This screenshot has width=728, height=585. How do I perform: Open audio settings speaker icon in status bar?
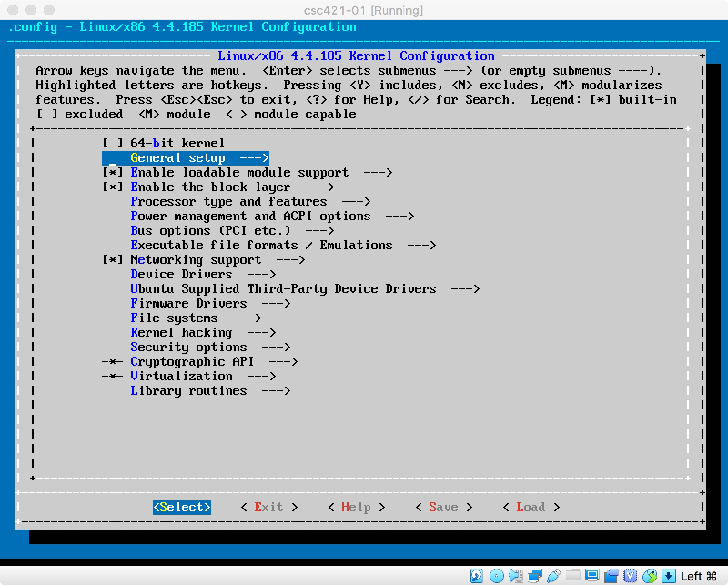(x=516, y=575)
